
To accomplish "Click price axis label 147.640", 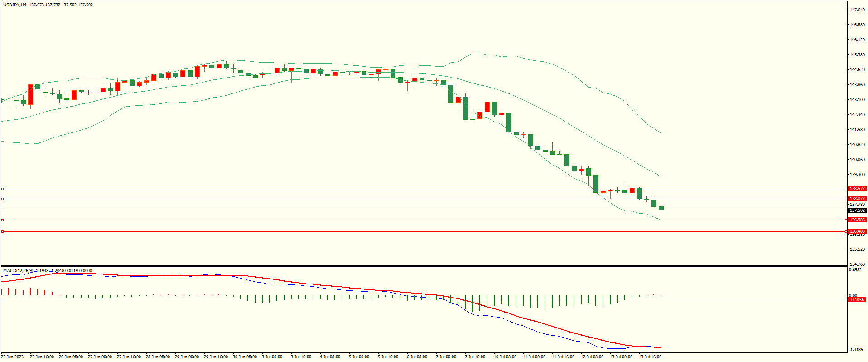I will tap(857, 10).
